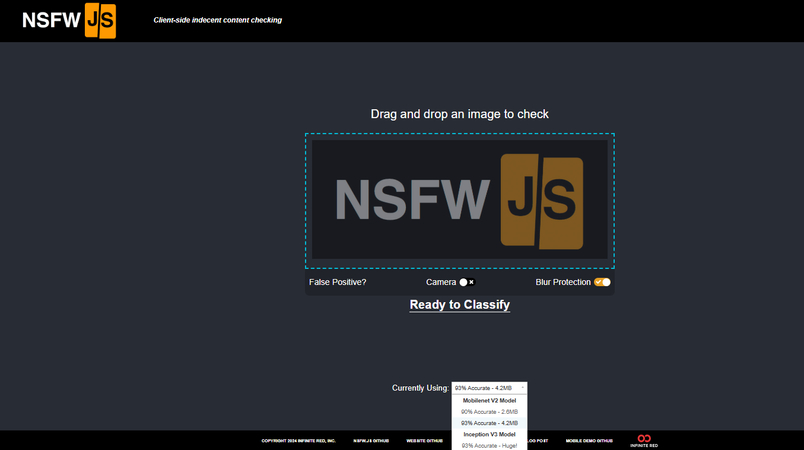Open the Website GitHub footer link

425,441
